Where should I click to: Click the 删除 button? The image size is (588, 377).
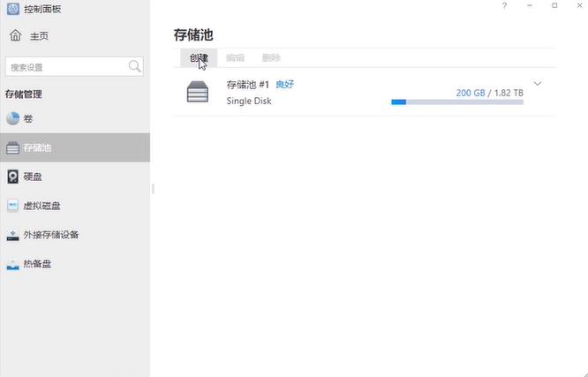pyautogui.click(x=271, y=58)
